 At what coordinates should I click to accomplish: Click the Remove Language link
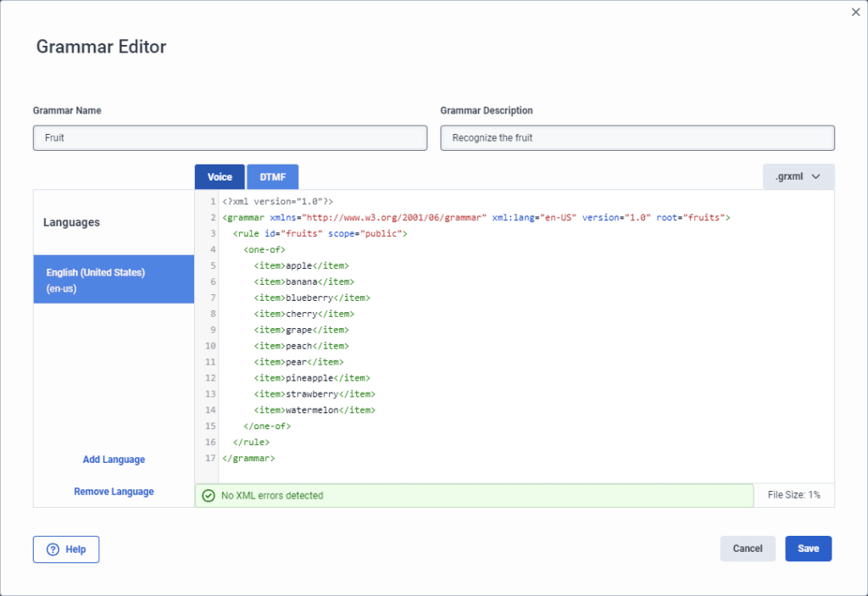[x=114, y=492]
